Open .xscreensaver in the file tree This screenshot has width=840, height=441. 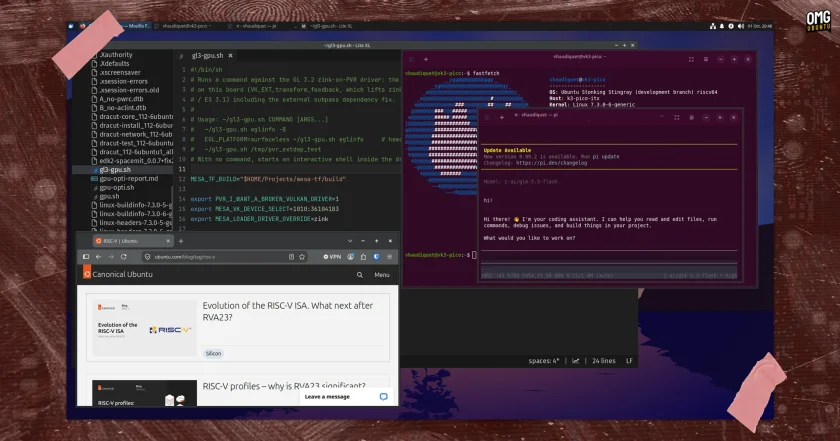pos(119,72)
